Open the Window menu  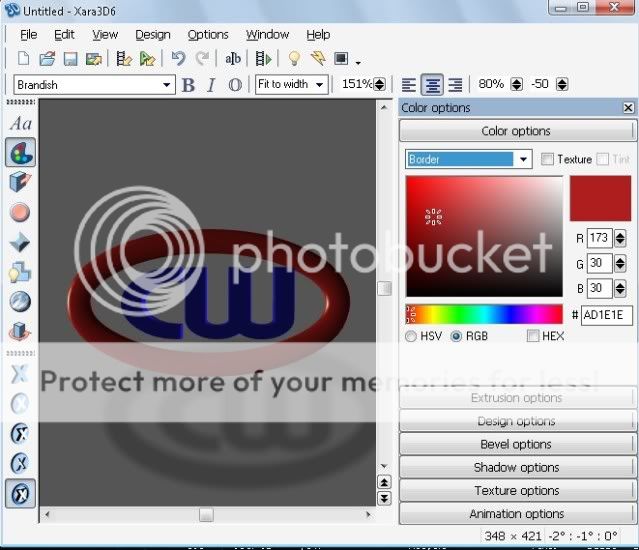point(267,35)
